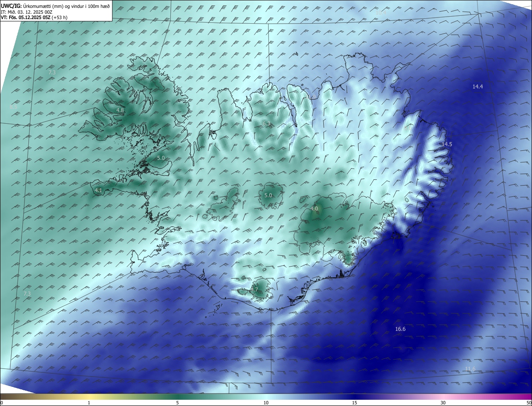
Task: Click the 0 tick label on the legend
Action: (x=2, y=403)
